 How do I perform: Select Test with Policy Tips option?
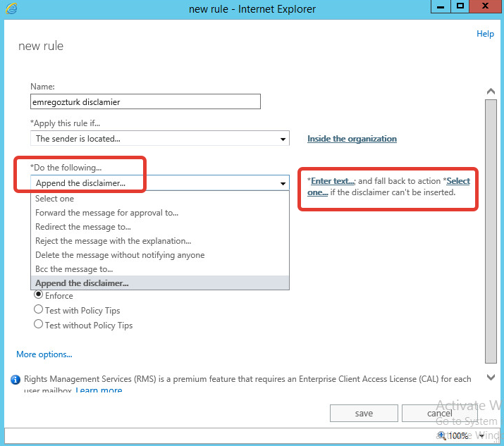(x=38, y=309)
